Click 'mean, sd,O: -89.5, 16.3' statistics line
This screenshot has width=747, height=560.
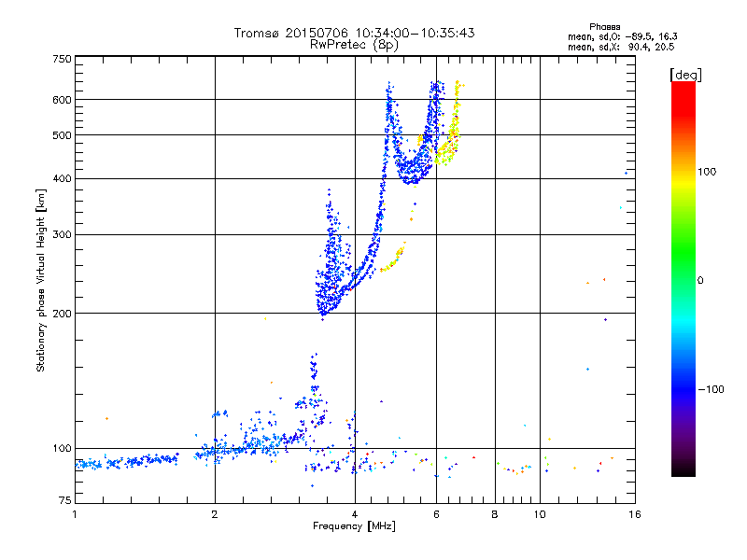coord(622,36)
